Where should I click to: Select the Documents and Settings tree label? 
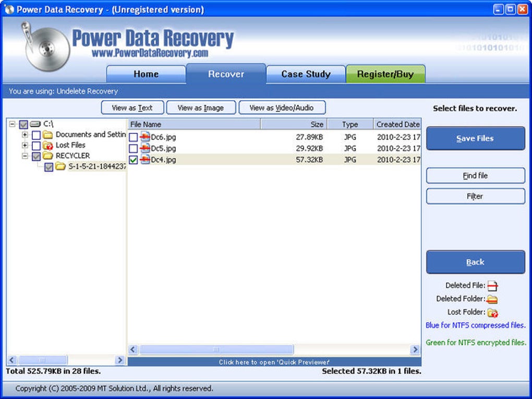tap(91, 135)
